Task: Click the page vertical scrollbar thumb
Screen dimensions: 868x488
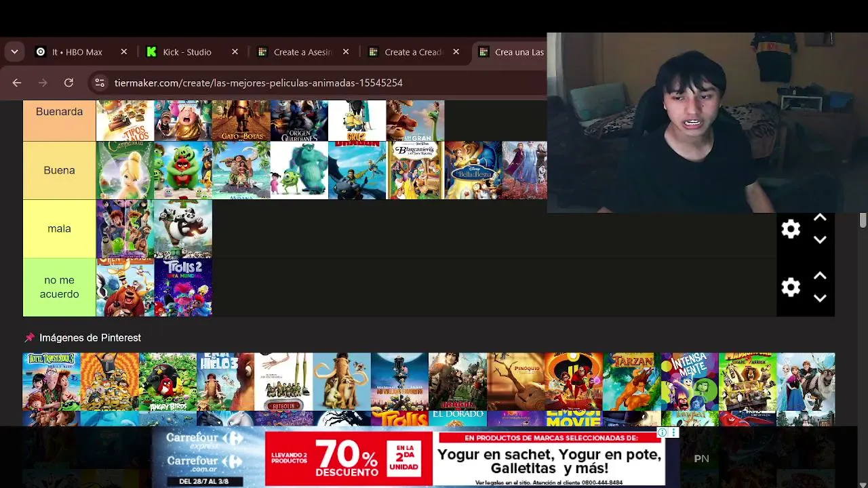Action: point(863,220)
